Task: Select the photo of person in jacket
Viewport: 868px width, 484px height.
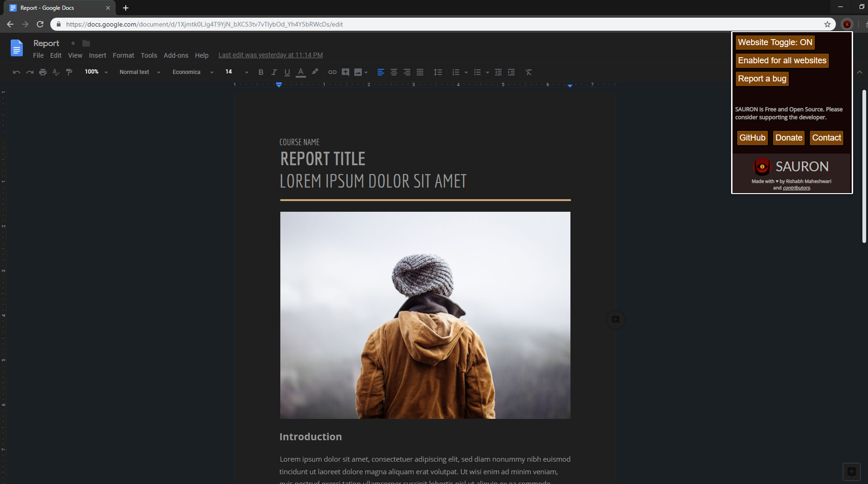Action: pyautogui.click(x=425, y=315)
